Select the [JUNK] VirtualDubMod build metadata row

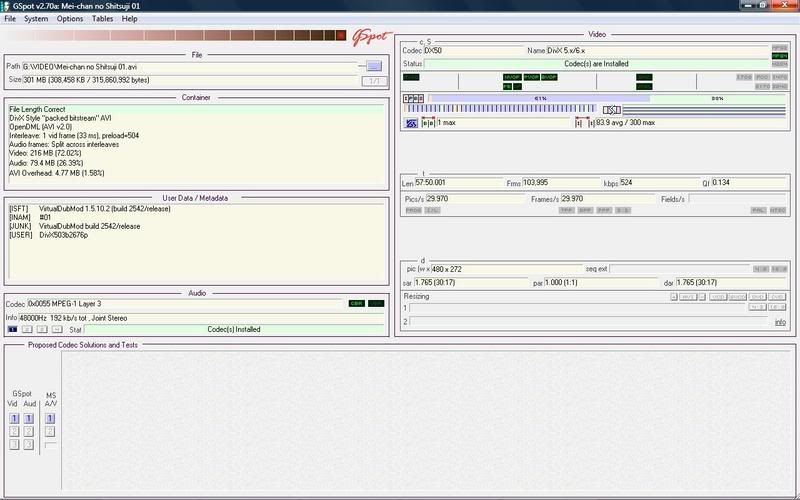tap(74, 226)
